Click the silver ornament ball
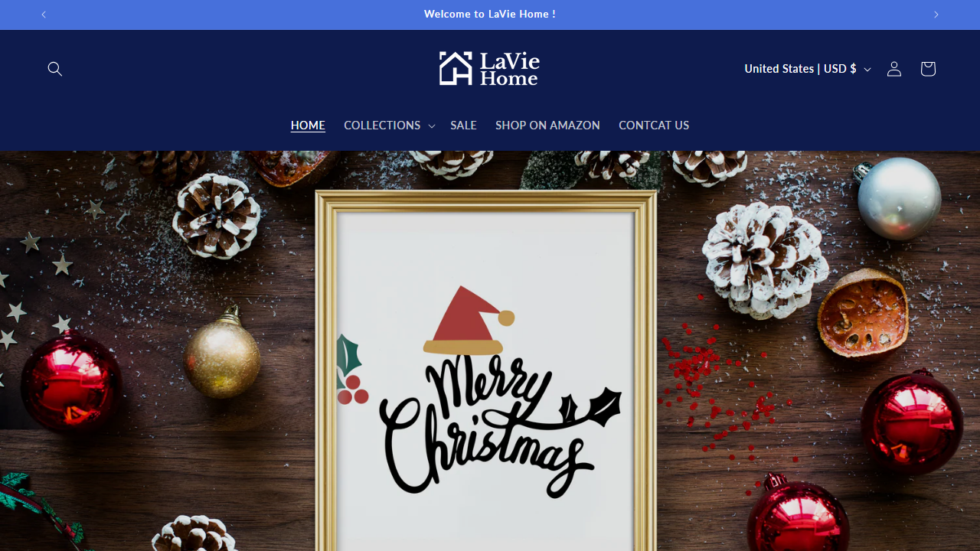The image size is (980, 551). (x=898, y=199)
